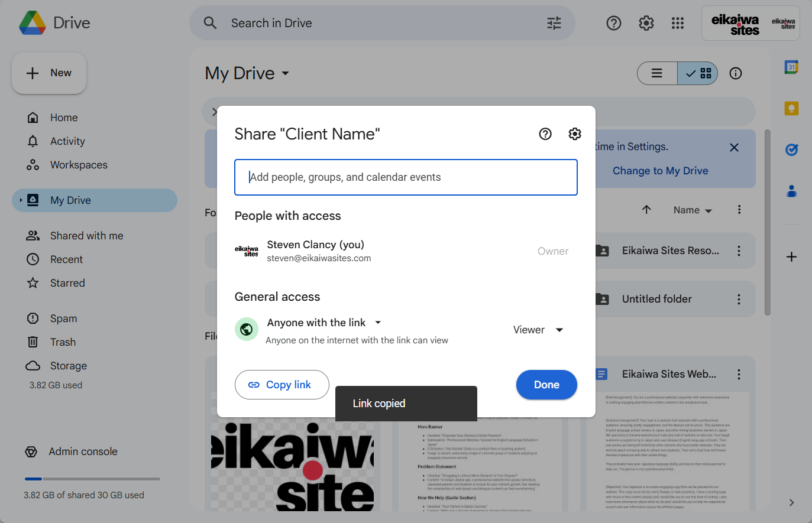812x523 pixels.
Task: Click the Google Drive logo
Action: pyautogui.click(x=33, y=23)
